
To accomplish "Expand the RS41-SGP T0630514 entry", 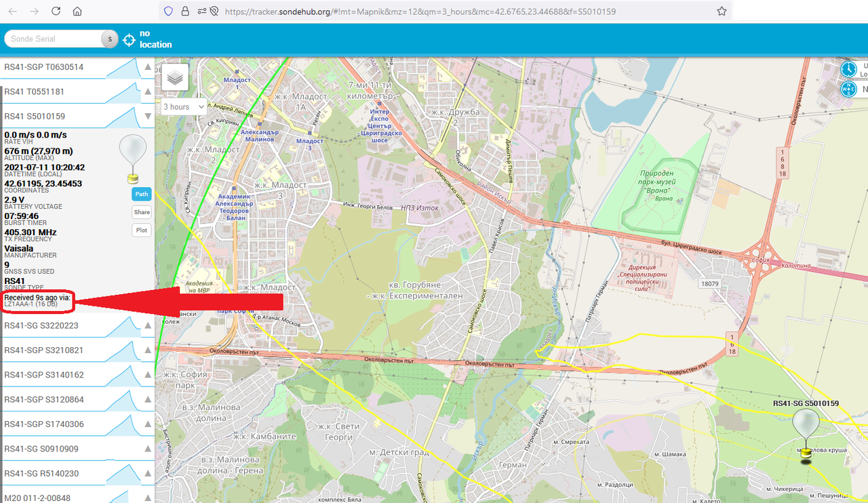I will pyautogui.click(x=147, y=67).
